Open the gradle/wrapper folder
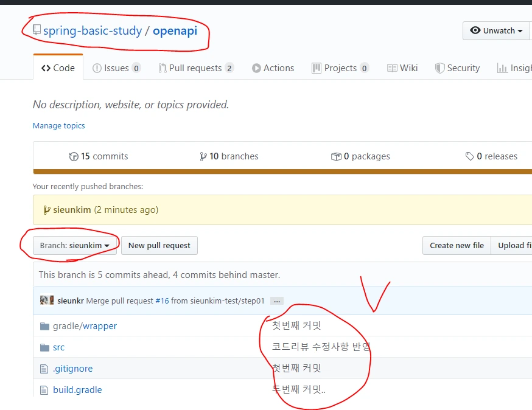The height and width of the screenshot is (410, 532). 85,326
